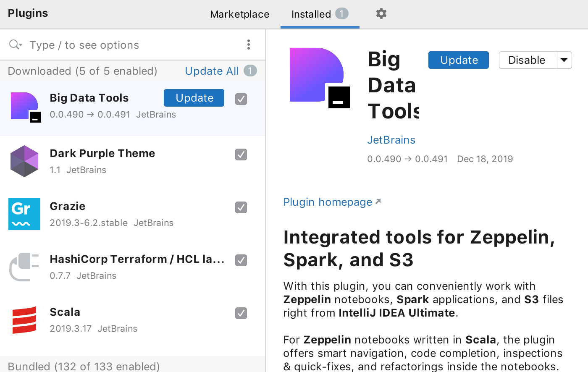Click Update button in details pane
Screen dimensions: 588x372
click(459, 60)
